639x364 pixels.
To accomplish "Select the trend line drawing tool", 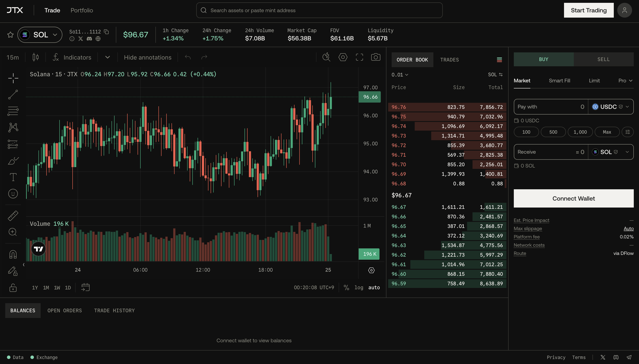I will pyautogui.click(x=13, y=95).
